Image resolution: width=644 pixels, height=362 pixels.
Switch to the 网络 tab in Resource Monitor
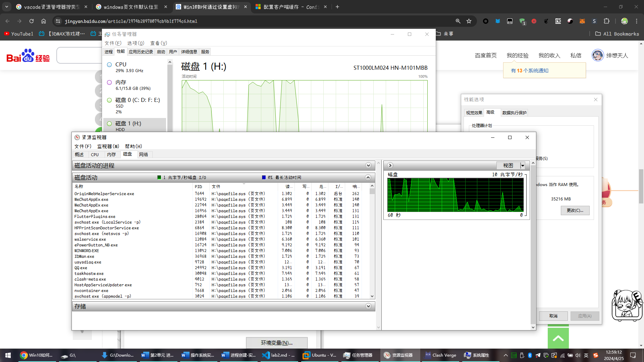(x=144, y=155)
